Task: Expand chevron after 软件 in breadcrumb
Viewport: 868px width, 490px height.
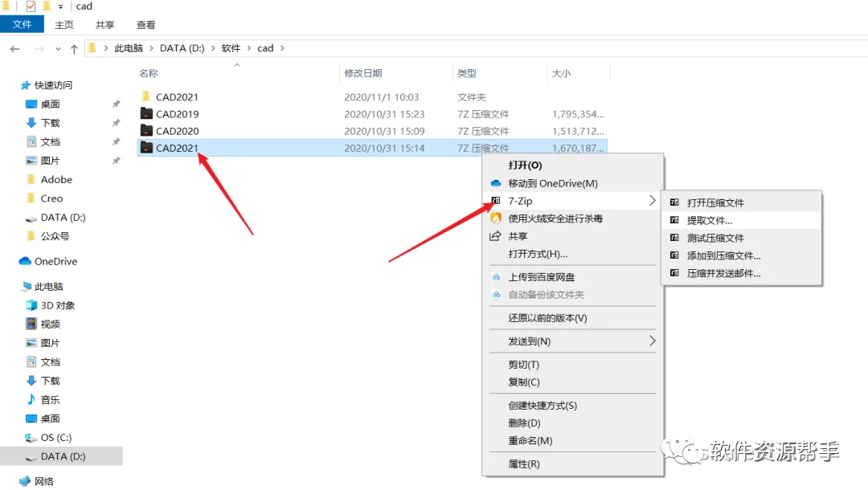Action: point(249,48)
